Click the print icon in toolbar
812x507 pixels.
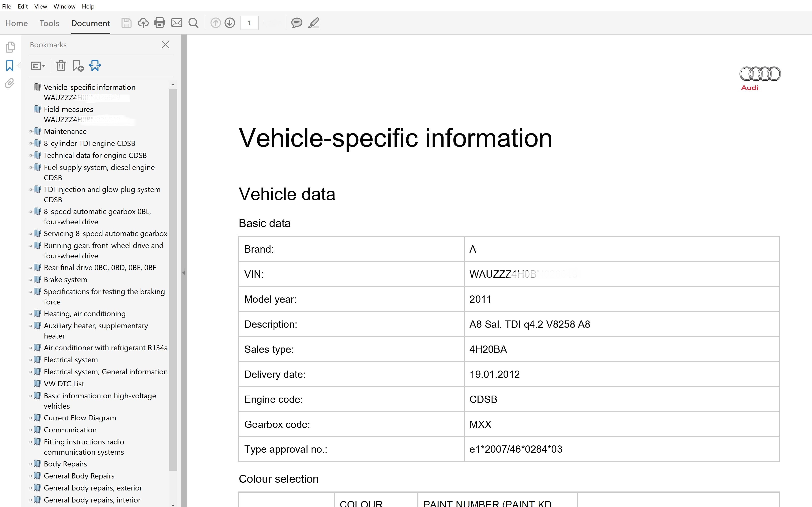pyautogui.click(x=159, y=23)
